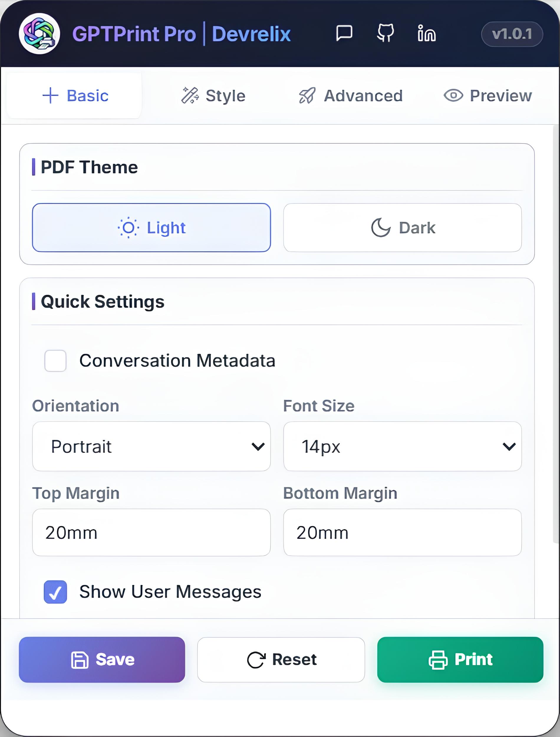Click the Top Margin input field
Viewport: 560px width, 737px height.
(x=152, y=533)
